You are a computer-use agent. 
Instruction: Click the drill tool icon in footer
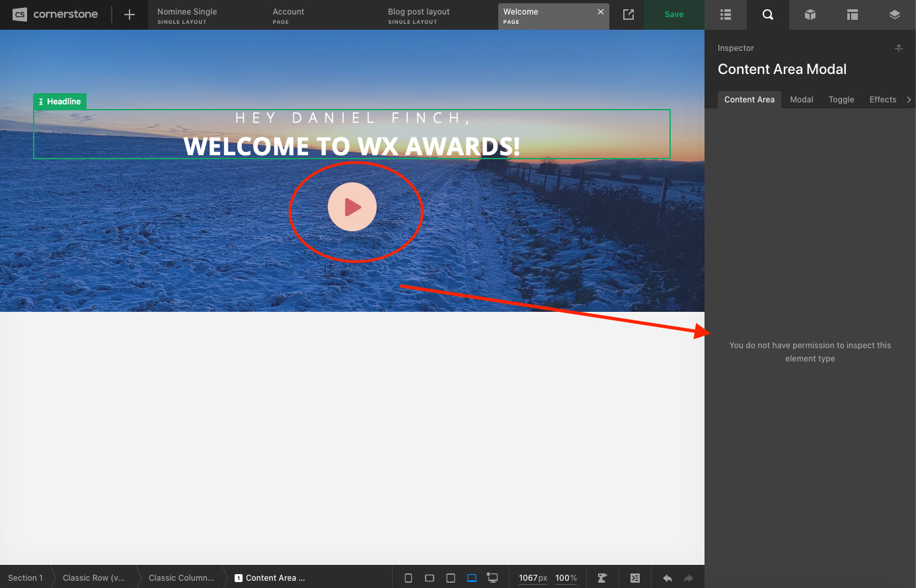pyautogui.click(x=602, y=578)
